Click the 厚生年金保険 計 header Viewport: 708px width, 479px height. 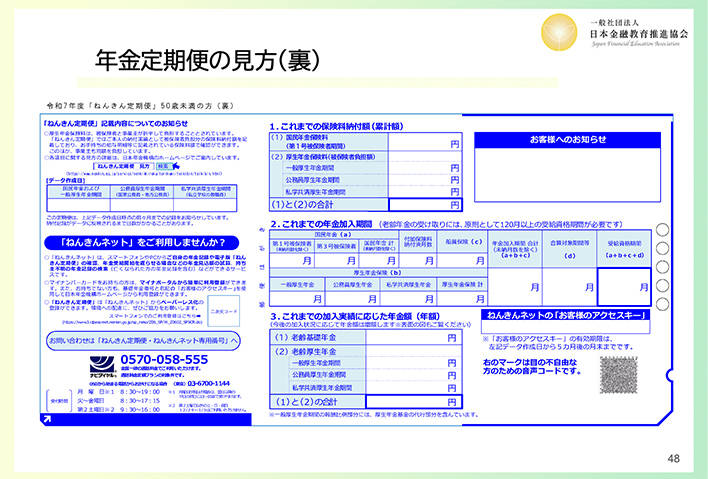(x=462, y=284)
